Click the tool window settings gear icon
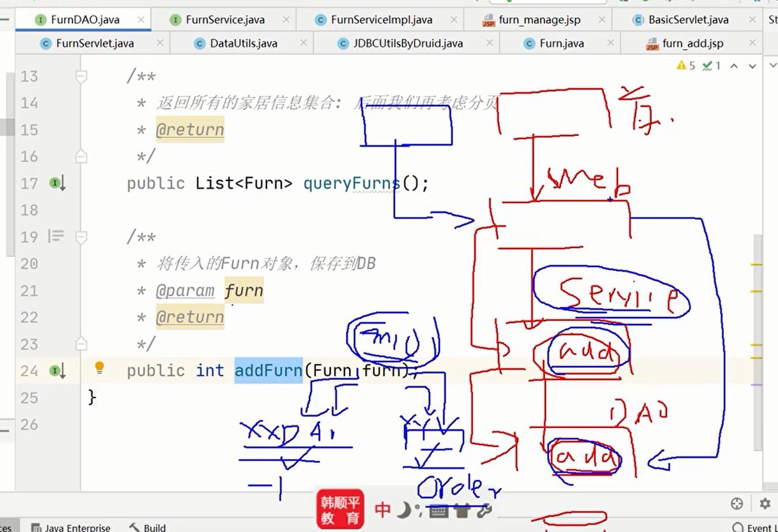Screen dimensions: 778x532 pyautogui.click(x=765, y=504)
